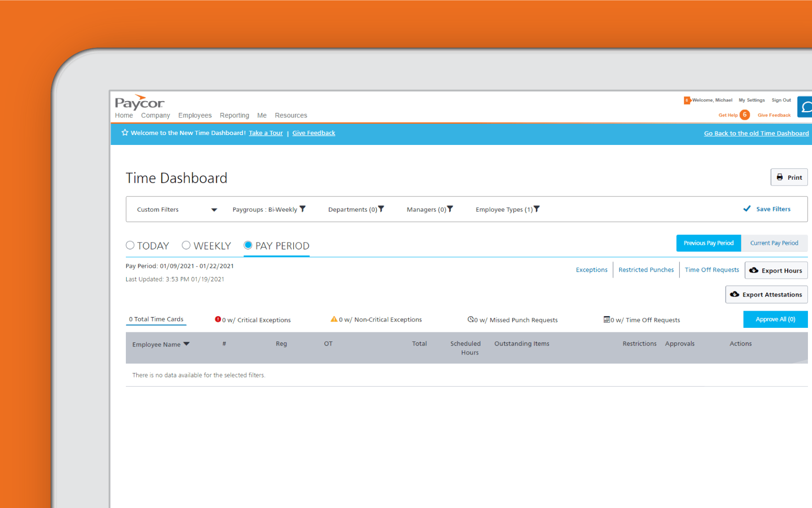Click the OT column header

click(x=328, y=344)
